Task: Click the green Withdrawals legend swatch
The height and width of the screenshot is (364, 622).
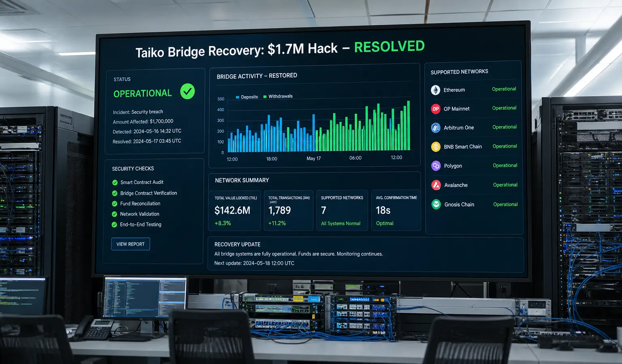Action: pos(265,97)
